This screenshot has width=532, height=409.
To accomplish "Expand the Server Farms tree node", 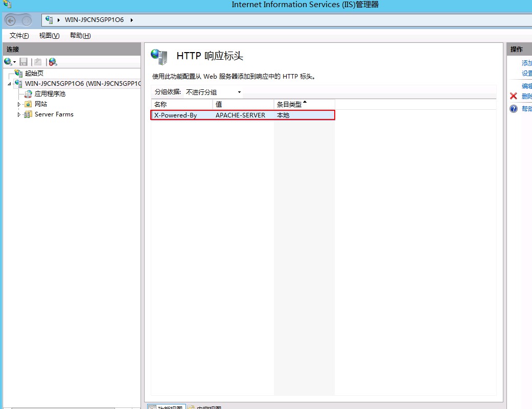I will (x=19, y=114).
